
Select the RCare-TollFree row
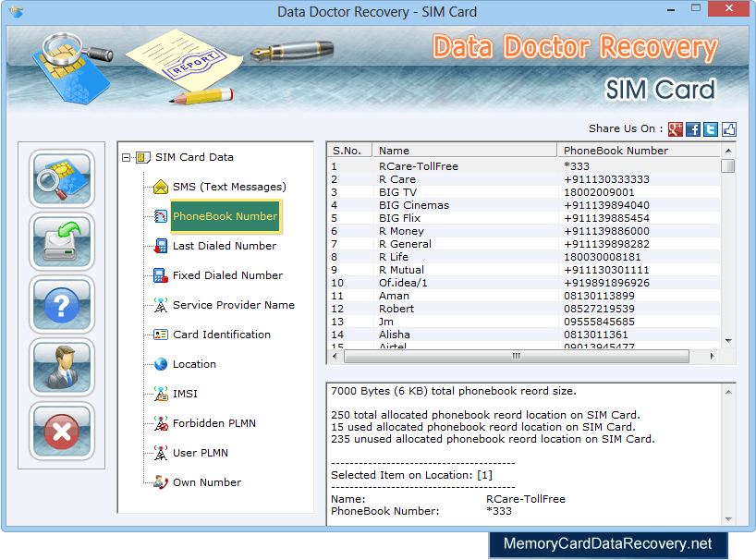[x=524, y=166]
